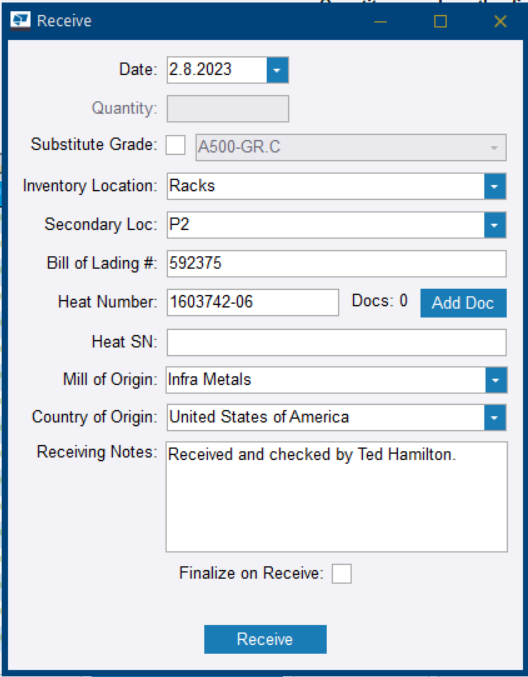Expand the Secondary Loc dropdown

pos(495,225)
